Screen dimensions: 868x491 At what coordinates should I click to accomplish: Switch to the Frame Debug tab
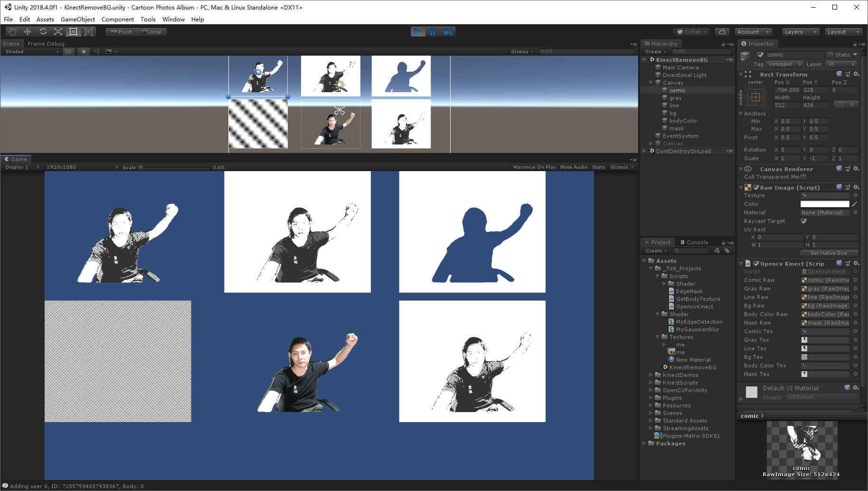(46, 43)
